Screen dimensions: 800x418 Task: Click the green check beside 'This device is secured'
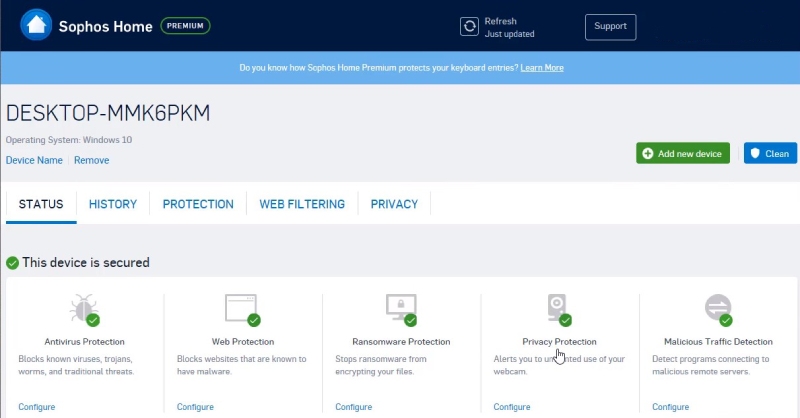click(x=12, y=263)
